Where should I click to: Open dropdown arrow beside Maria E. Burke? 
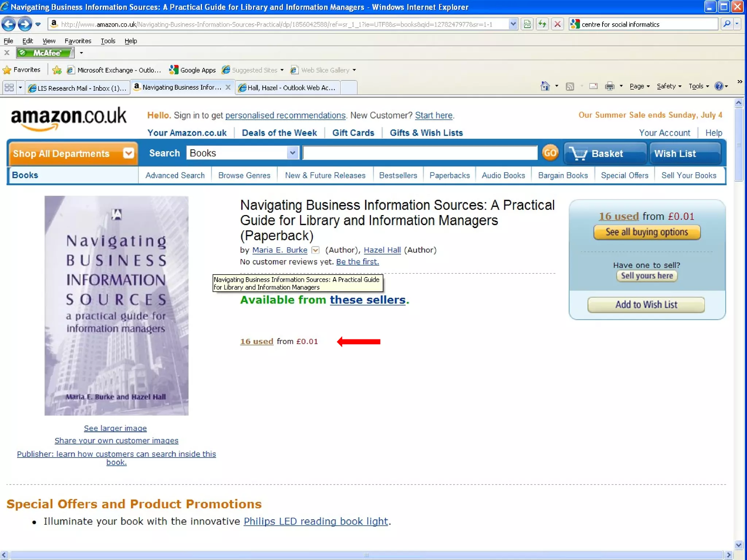(316, 250)
